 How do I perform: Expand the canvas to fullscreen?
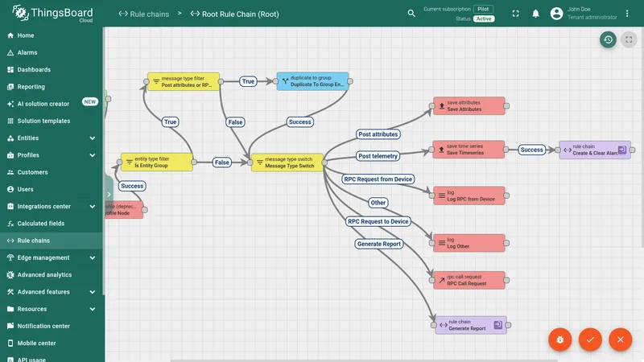coord(629,39)
